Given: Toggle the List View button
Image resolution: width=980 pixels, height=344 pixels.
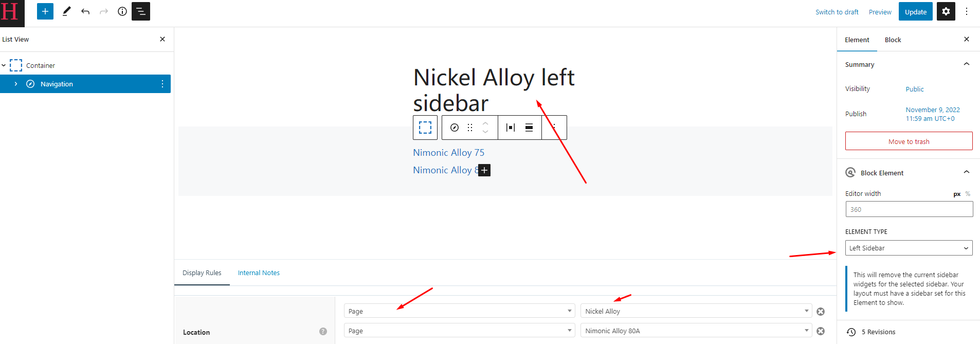Looking at the screenshot, I should 141,11.
